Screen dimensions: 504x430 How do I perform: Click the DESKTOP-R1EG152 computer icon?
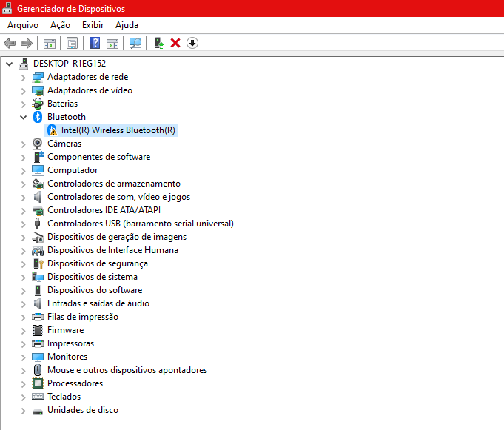[x=23, y=64]
